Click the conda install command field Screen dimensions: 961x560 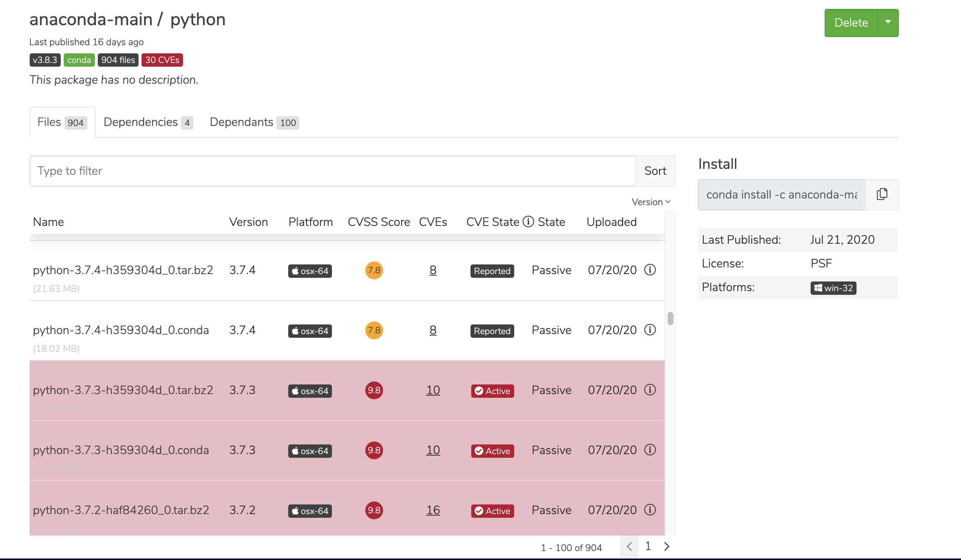[781, 195]
